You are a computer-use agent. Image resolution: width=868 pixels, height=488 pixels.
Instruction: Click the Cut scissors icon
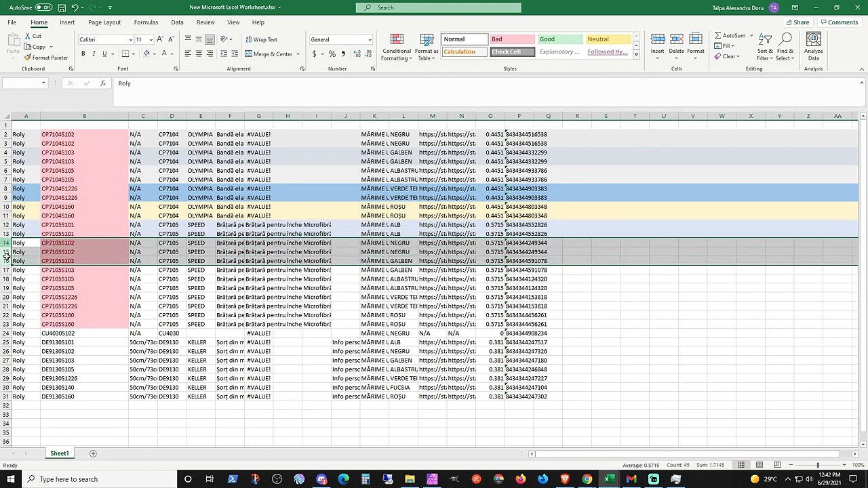(28, 37)
